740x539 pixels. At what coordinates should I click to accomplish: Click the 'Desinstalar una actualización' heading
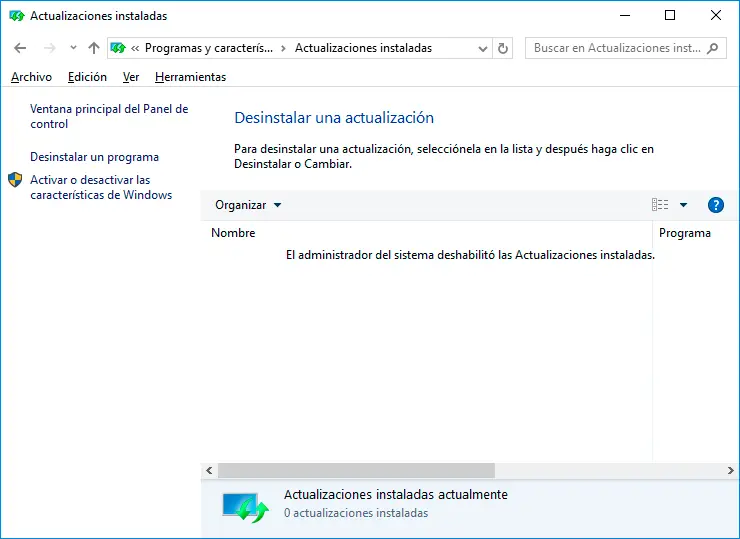coord(334,118)
